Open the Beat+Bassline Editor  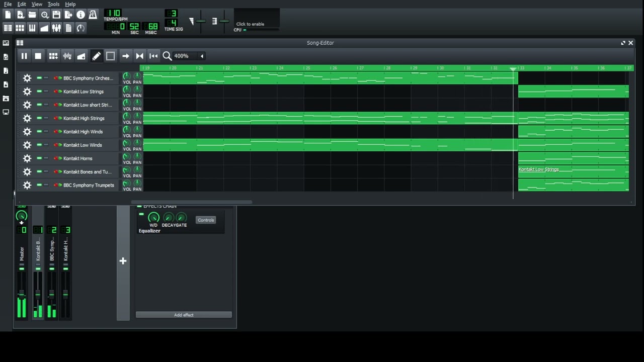coord(20,28)
